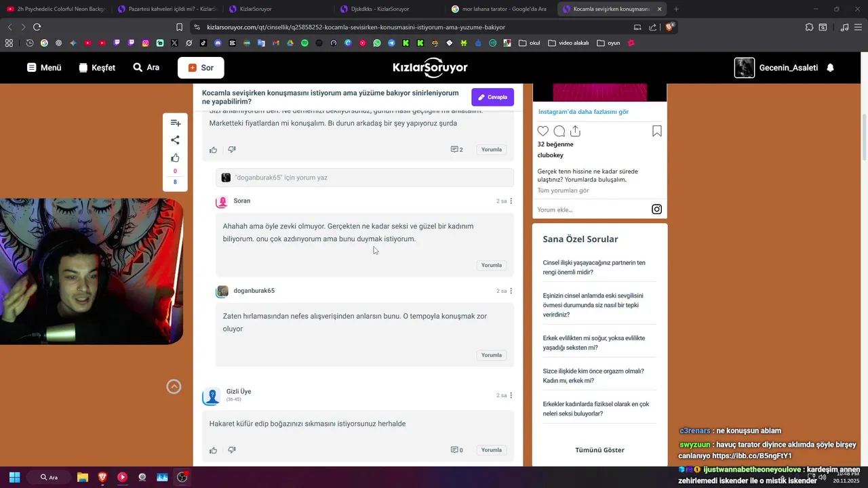Open question "Erkek evlilikten mi soğur"
Screen dimensions: 868x488
[x=594, y=343]
